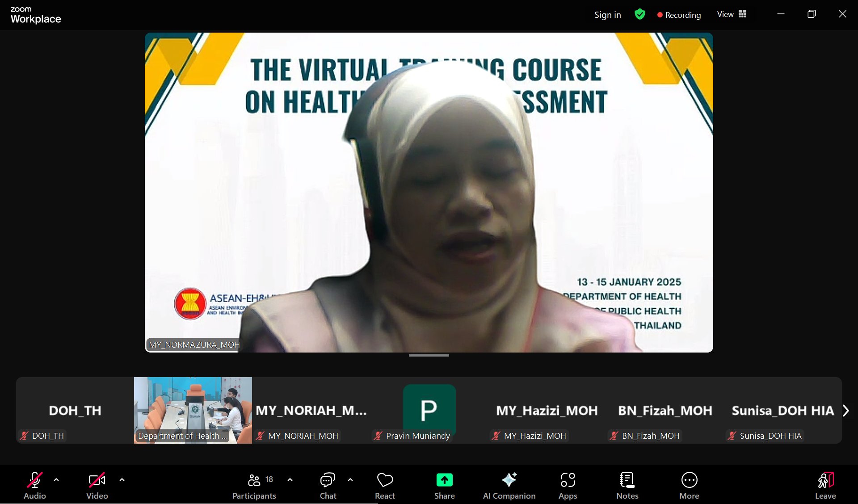Image resolution: width=858 pixels, height=504 pixels.
Task: Open the Chat panel icon
Action: click(x=328, y=480)
